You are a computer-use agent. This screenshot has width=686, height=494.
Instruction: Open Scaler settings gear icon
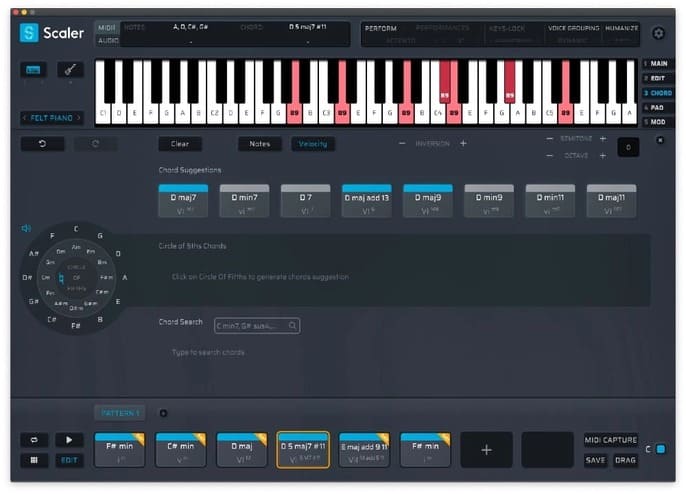(657, 33)
